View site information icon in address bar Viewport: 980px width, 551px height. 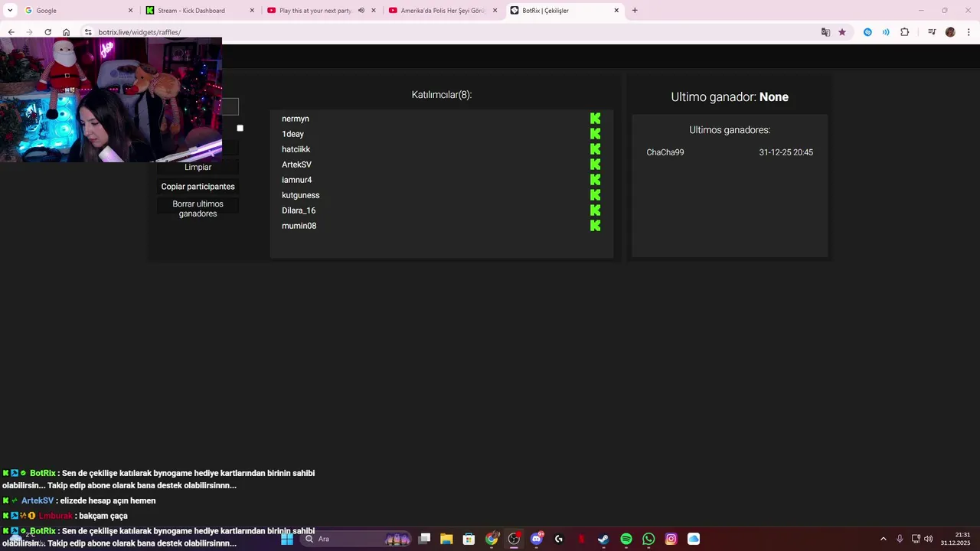click(x=88, y=32)
